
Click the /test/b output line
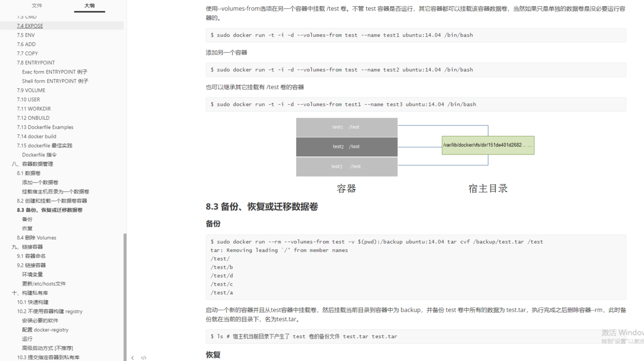click(222, 267)
